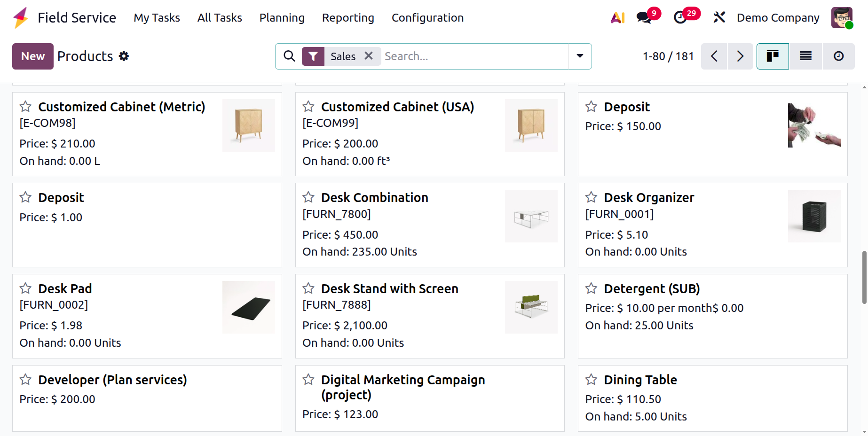Screen dimensions: 868x436
Task: Remove the Sales filter facet
Action: [x=369, y=56]
